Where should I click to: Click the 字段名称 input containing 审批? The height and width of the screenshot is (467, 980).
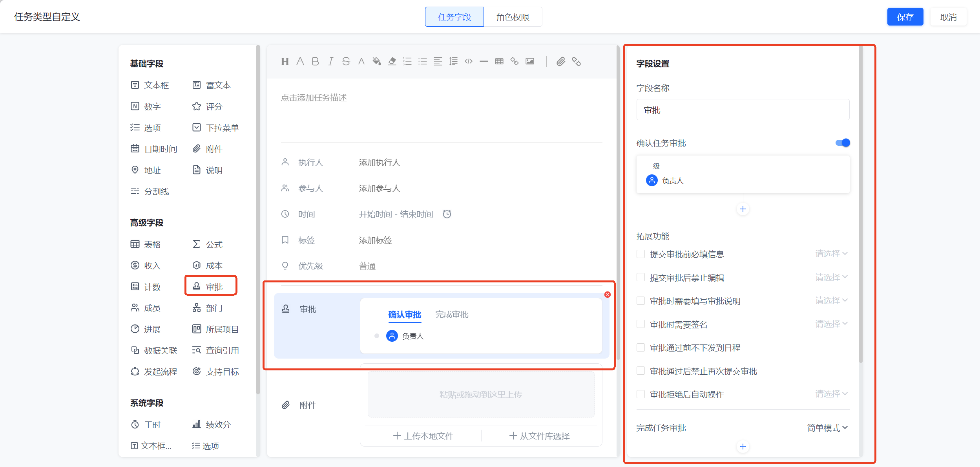tap(743, 110)
